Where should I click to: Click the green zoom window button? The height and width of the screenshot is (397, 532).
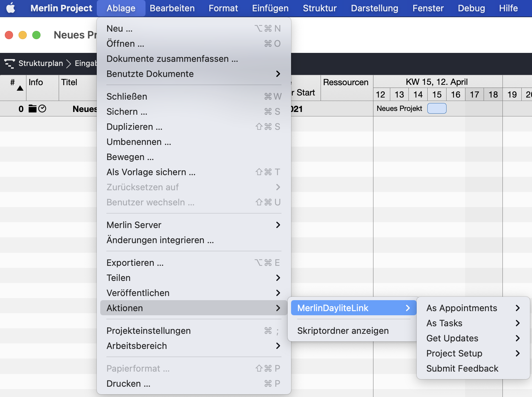pos(36,35)
